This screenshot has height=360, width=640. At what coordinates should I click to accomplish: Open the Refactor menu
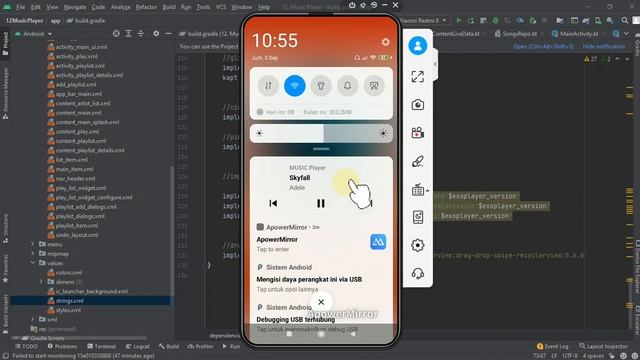[x=146, y=7]
